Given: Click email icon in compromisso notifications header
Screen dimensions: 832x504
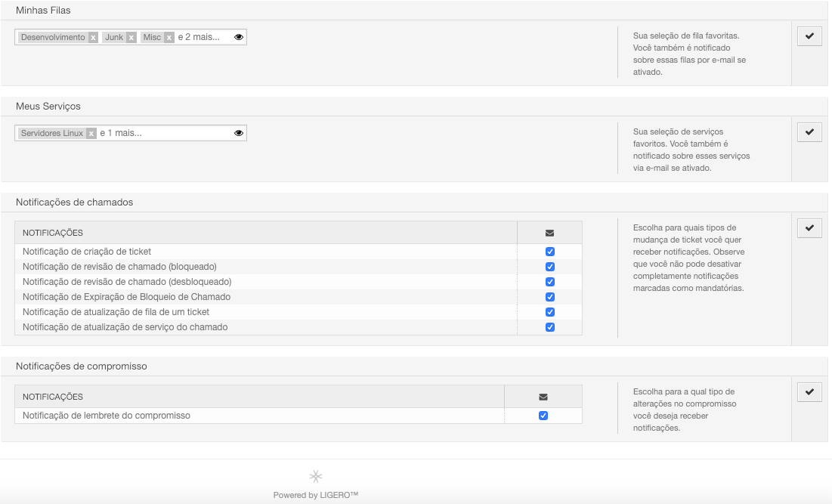Looking at the screenshot, I should (543, 397).
